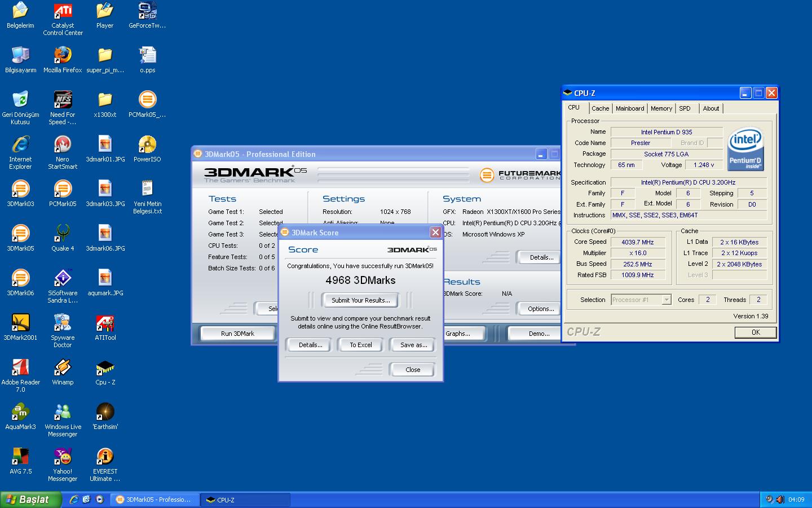Launch EVEREST Ultimate desktop icon
The height and width of the screenshot is (508, 812).
click(105, 465)
